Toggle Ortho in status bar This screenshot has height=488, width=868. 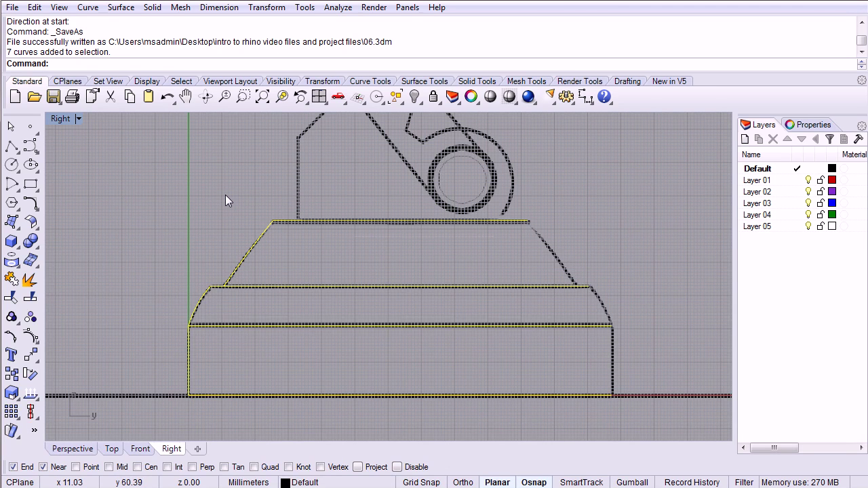coord(463,483)
